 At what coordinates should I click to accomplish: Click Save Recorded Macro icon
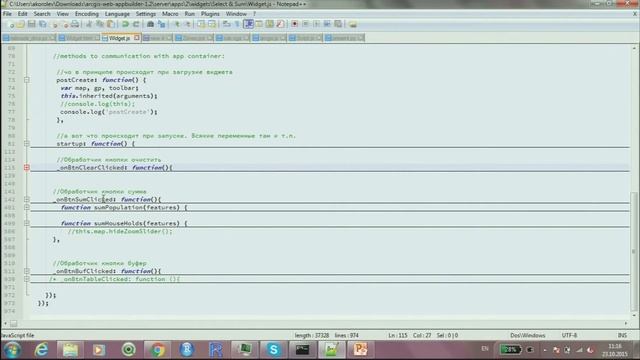[x=338, y=24]
